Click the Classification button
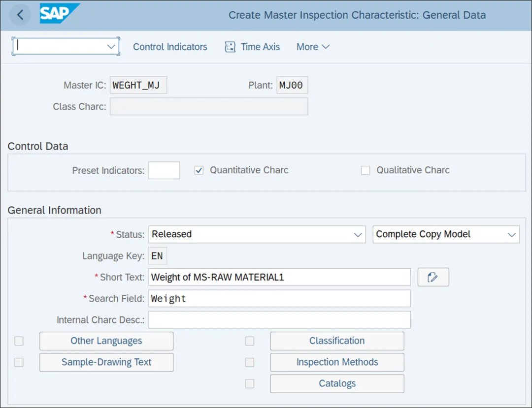 (x=337, y=341)
